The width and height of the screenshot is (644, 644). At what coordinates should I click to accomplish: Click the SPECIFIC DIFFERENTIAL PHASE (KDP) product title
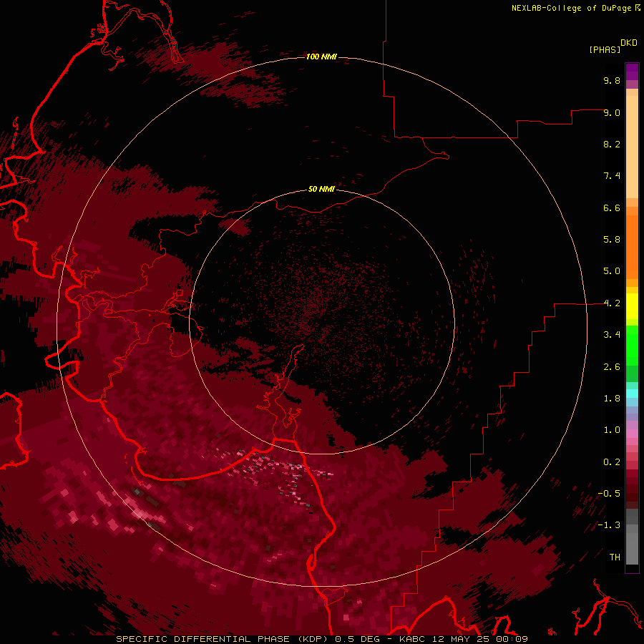223,639
